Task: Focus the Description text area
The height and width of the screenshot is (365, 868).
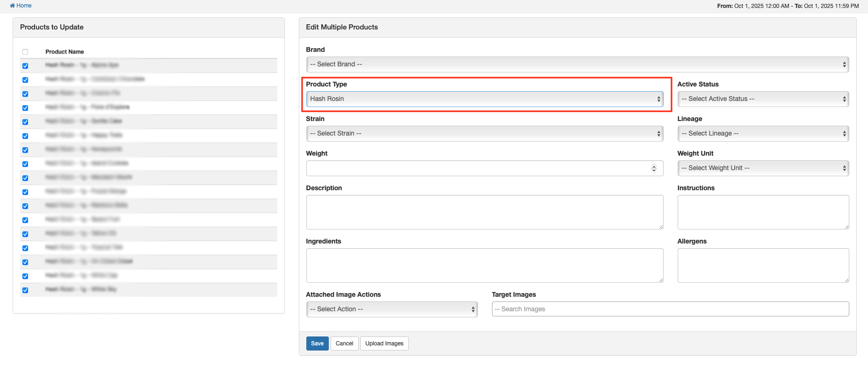Action: (485, 212)
